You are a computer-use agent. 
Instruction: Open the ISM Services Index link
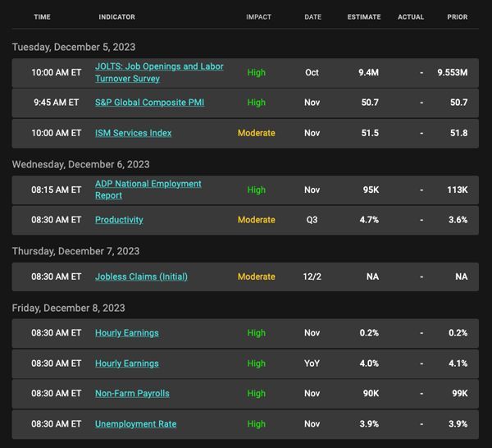click(x=134, y=133)
